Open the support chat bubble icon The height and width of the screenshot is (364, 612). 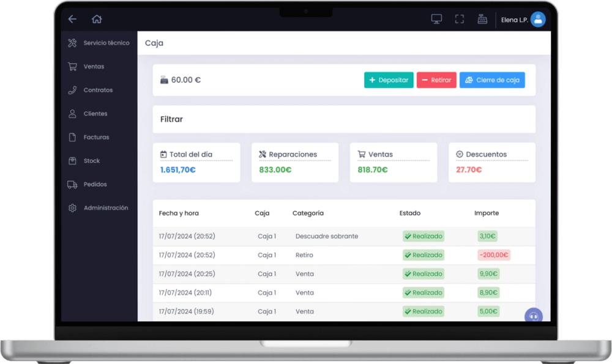534,316
